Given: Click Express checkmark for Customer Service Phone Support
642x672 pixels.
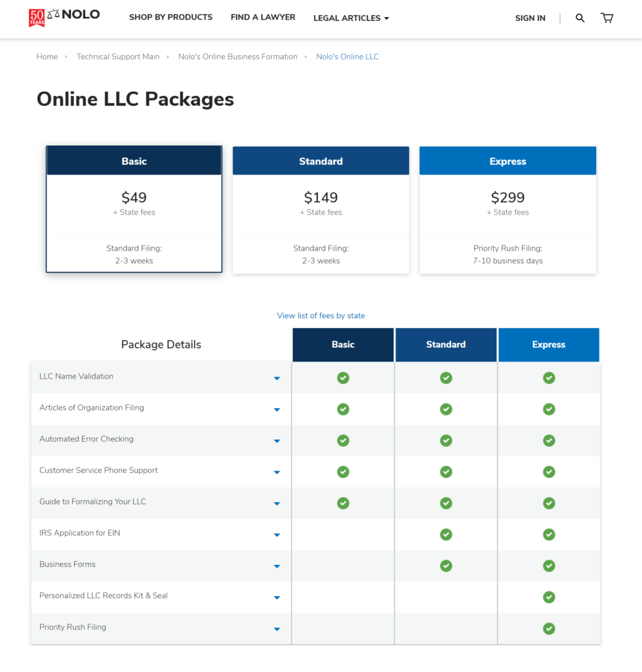Looking at the screenshot, I should 549,471.
